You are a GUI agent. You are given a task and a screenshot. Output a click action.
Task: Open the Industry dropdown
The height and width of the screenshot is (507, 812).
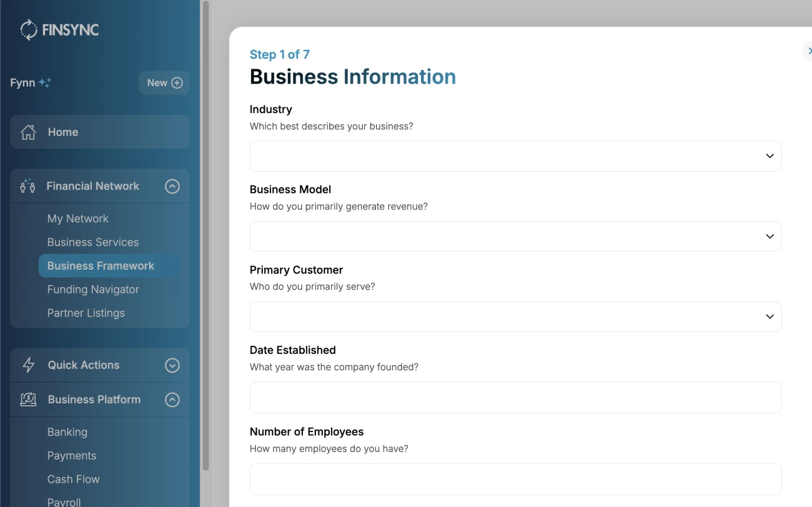click(x=515, y=156)
